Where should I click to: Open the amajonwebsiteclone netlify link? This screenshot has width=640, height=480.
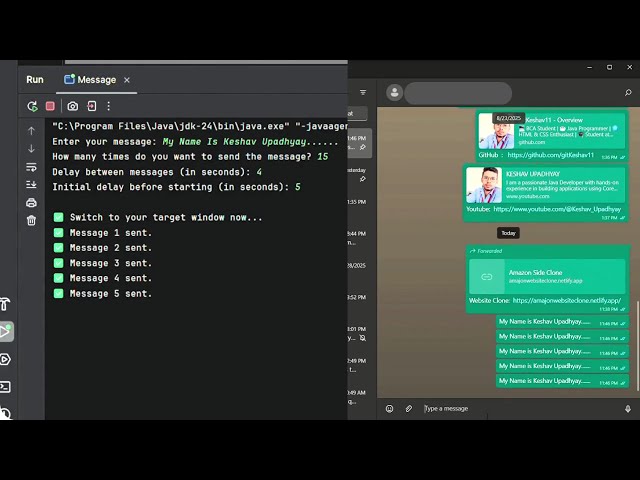tap(567, 300)
